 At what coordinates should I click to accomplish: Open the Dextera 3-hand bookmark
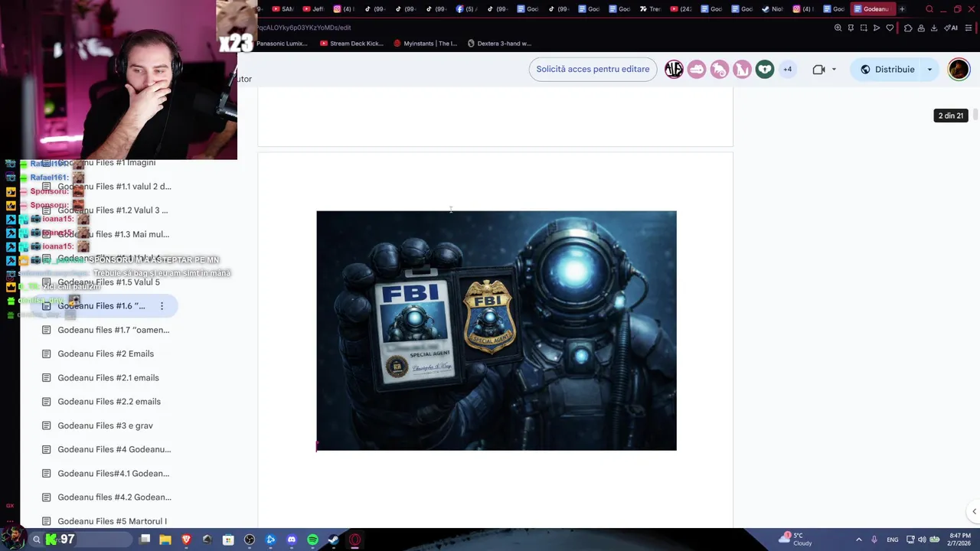click(498, 44)
